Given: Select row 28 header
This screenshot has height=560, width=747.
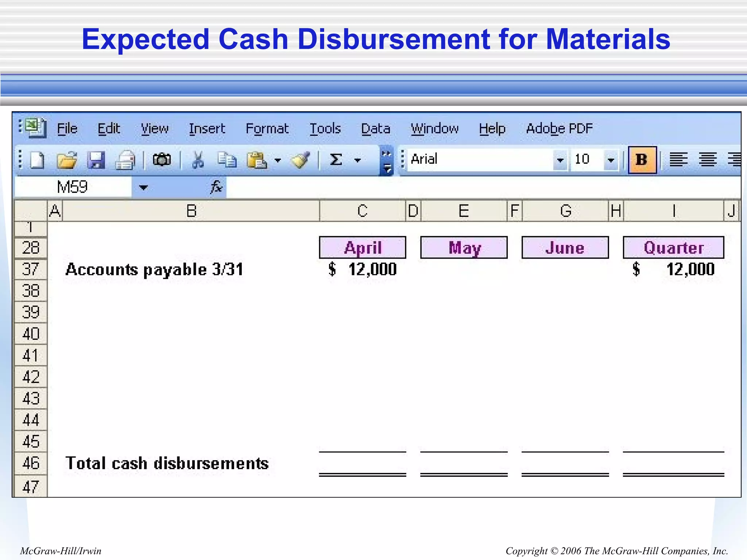Looking at the screenshot, I should coord(31,248).
